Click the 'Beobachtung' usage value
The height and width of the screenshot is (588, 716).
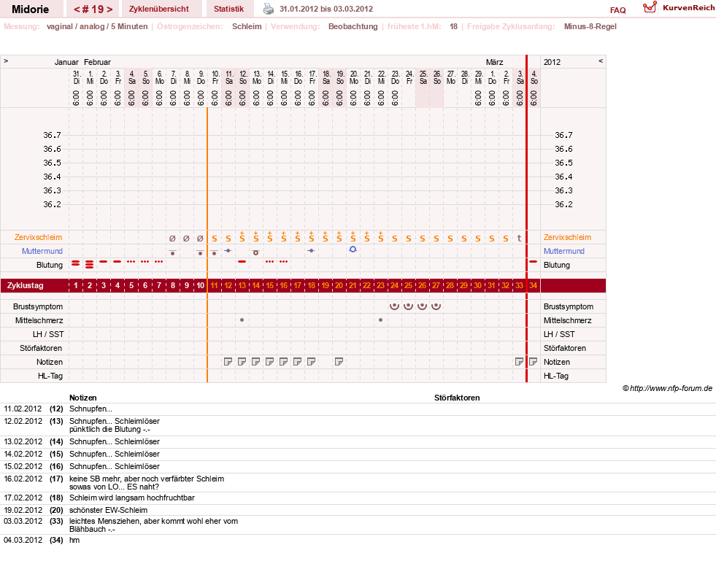(353, 26)
